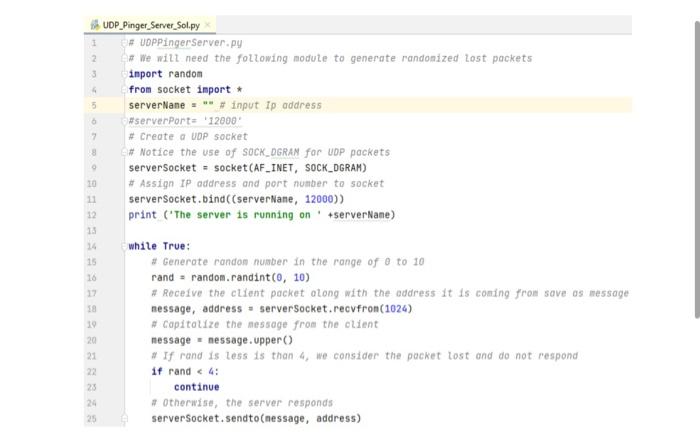Click the 'continue' keyword

click(x=196, y=387)
